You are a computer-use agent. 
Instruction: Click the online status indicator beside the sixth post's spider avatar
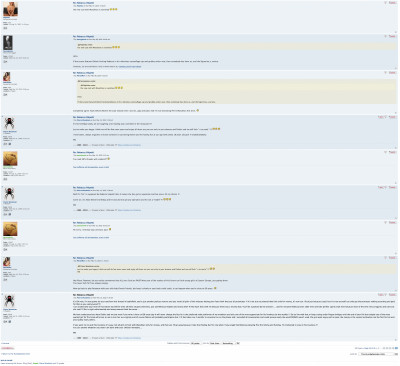(x=3, y=187)
